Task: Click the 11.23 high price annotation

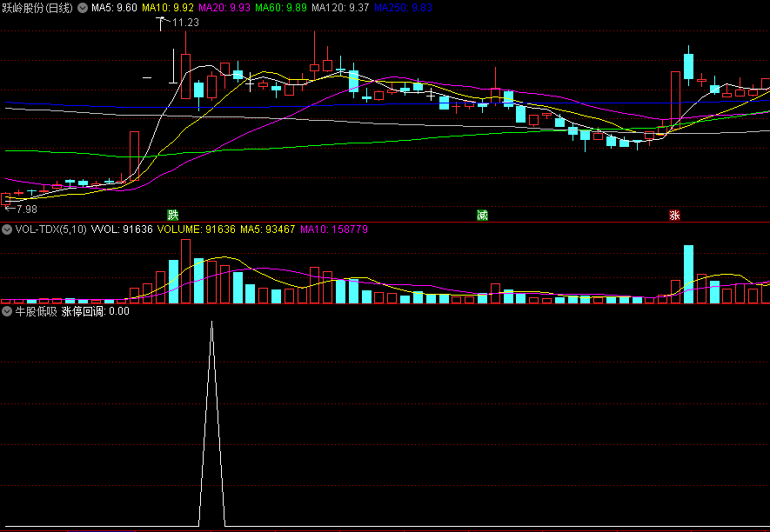Action: tap(185, 23)
